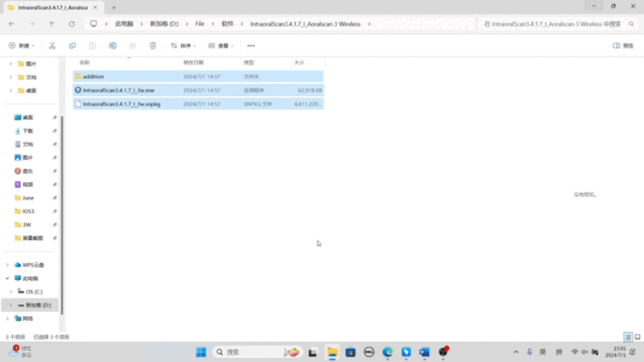The height and width of the screenshot is (362, 644).
Task: Click the weather widget showing 15°C
Action: coord(21,352)
